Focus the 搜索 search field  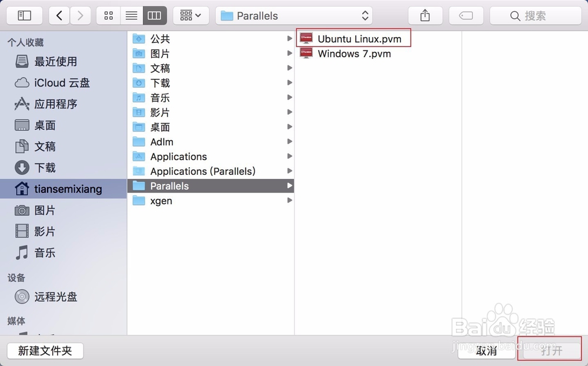click(536, 15)
